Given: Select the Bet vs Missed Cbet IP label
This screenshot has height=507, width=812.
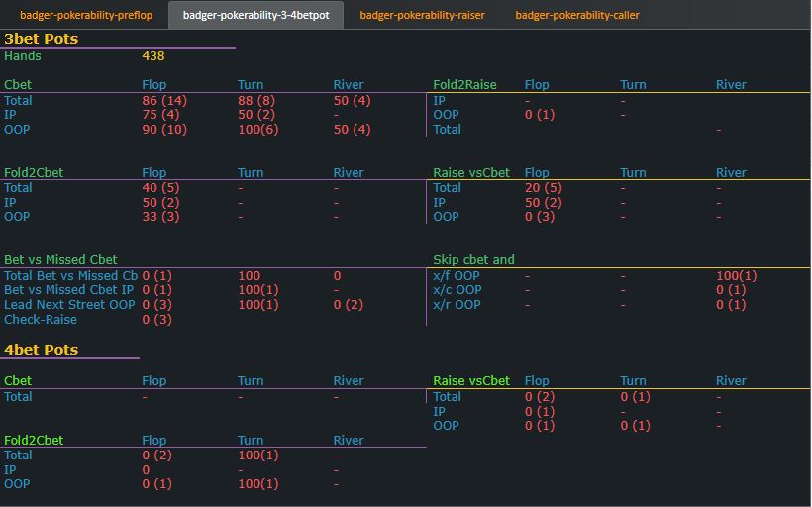Looking at the screenshot, I should [68, 290].
